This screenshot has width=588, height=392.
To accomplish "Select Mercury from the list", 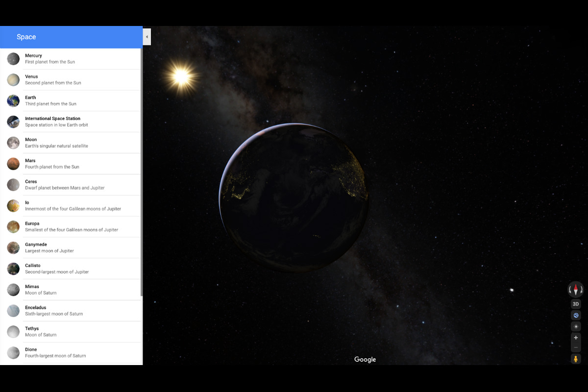I will point(33,56).
